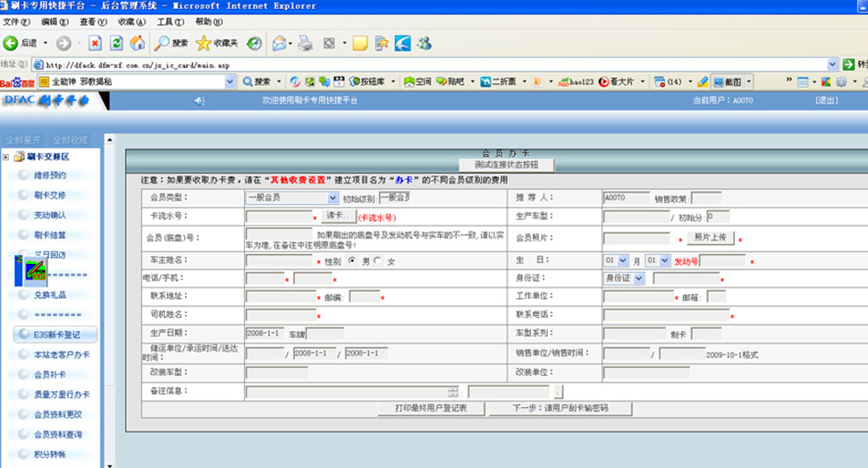Click the Baidu logo in toolbar

[x=17, y=82]
